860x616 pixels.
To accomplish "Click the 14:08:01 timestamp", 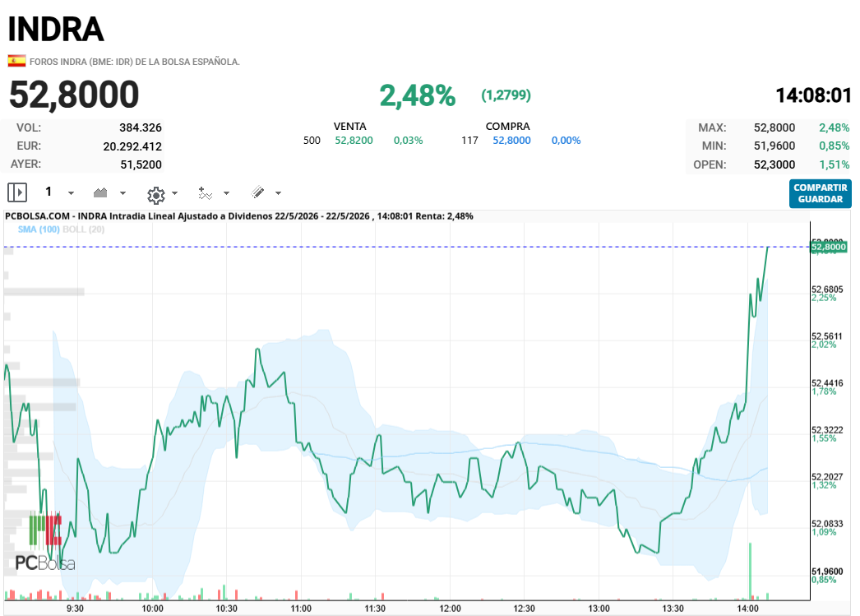I will (x=813, y=95).
